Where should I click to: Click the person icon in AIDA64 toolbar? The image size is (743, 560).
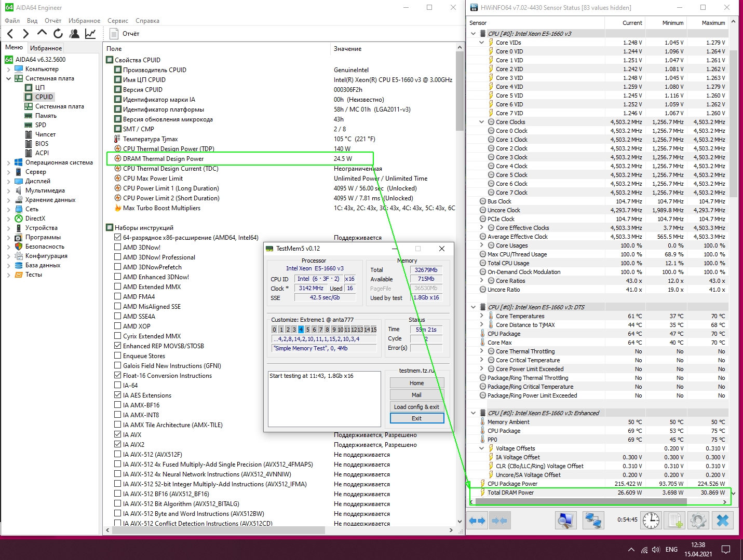pyautogui.click(x=74, y=34)
